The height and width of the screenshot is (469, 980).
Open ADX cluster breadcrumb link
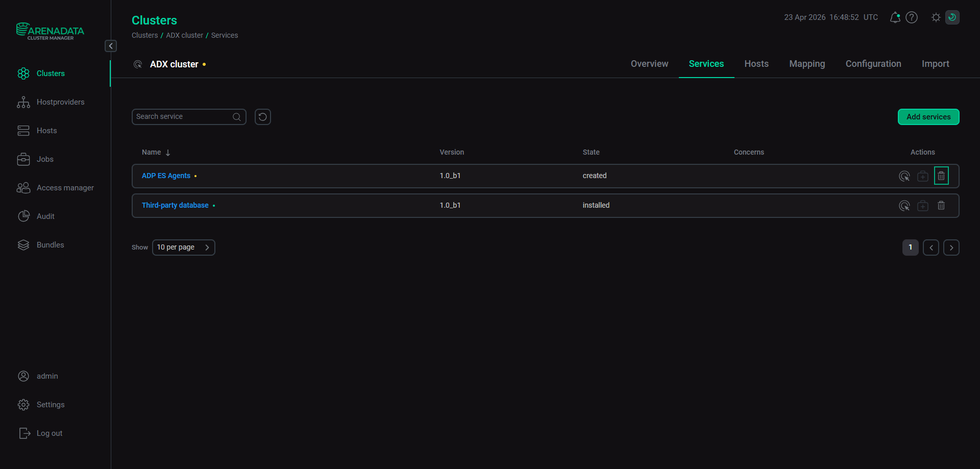[184, 35]
